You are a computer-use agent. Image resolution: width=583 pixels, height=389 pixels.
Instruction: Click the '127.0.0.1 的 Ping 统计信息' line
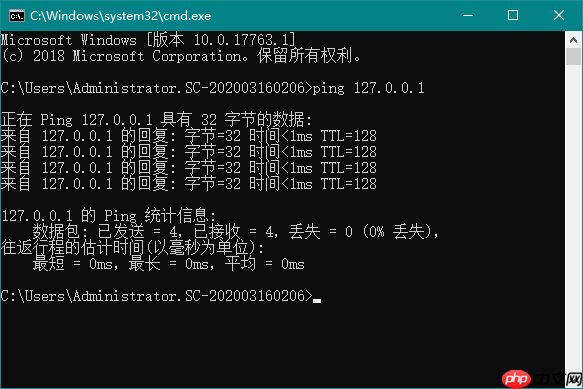pos(108,216)
